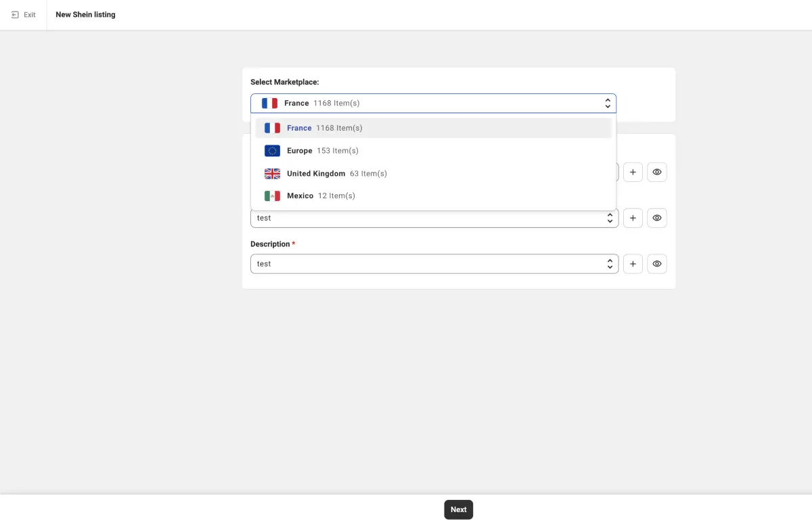812x525 pixels.
Task: Click the Exit text label
Action: point(30,15)
